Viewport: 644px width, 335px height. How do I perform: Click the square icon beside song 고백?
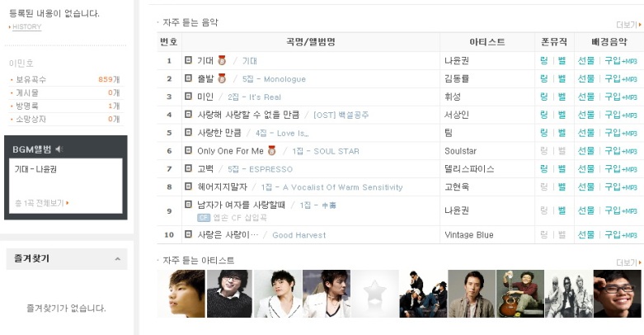click(x=188, y=168)
